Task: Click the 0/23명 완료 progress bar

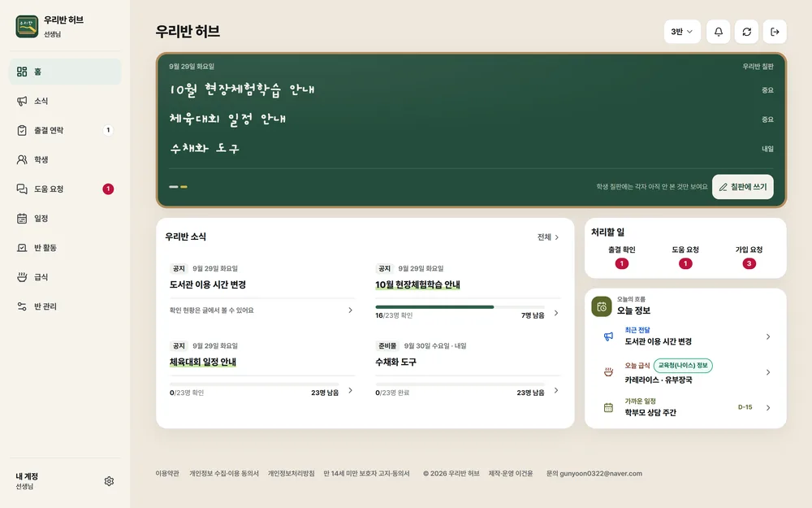Action: 460,384
